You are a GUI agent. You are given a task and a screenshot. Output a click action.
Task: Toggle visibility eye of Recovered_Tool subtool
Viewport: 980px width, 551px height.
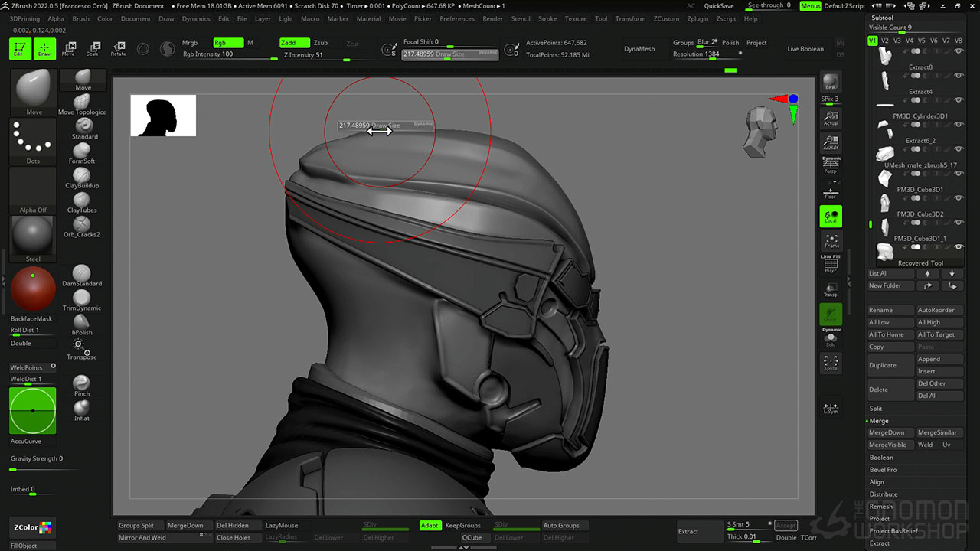(x=959, y=247)
